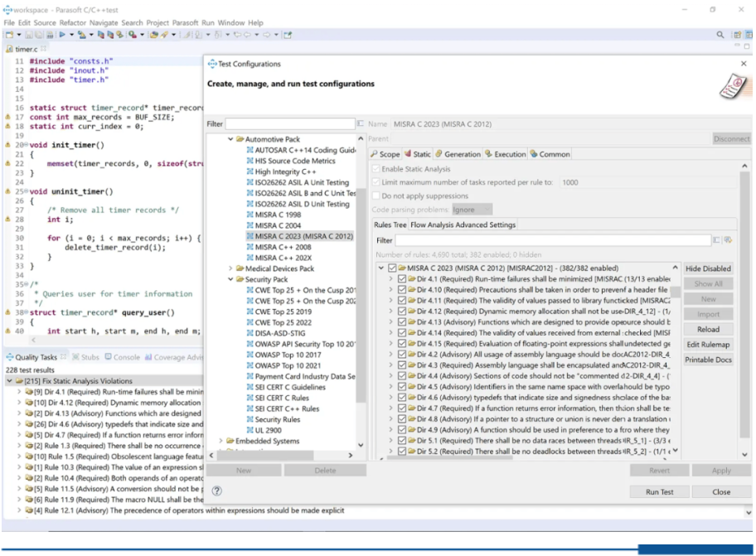This screenshot has height=556, width=756.
Task: Toggle Do not apply suppressions checkbox
Action: 376,196
